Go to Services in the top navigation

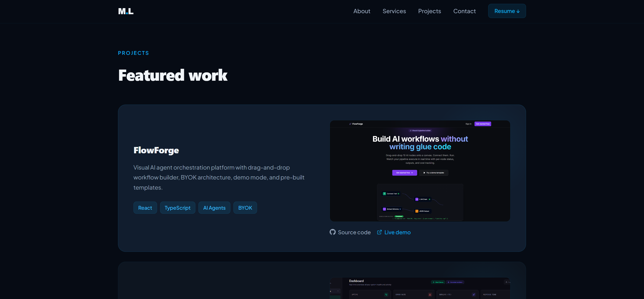click(394, 11)
